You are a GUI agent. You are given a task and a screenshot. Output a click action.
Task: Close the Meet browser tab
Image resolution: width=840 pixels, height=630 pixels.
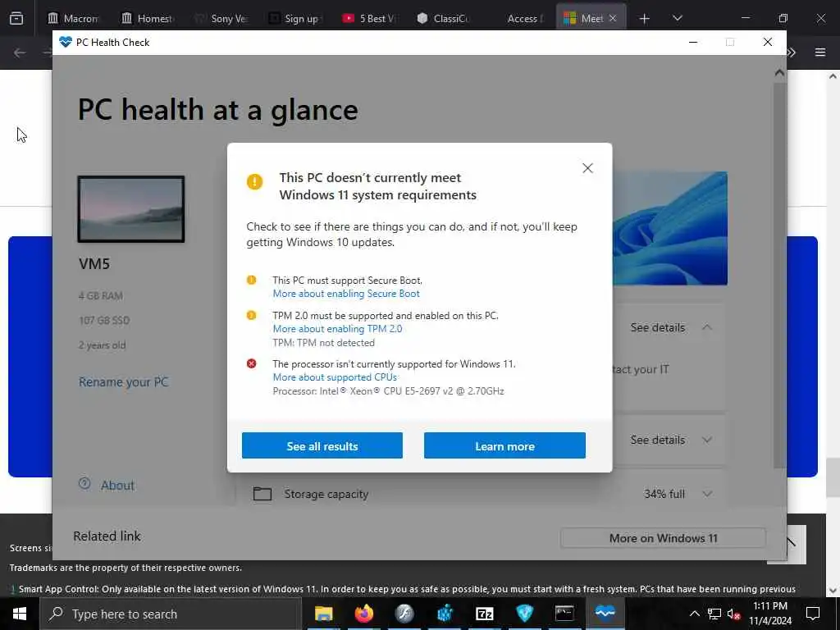coord(613,18)
